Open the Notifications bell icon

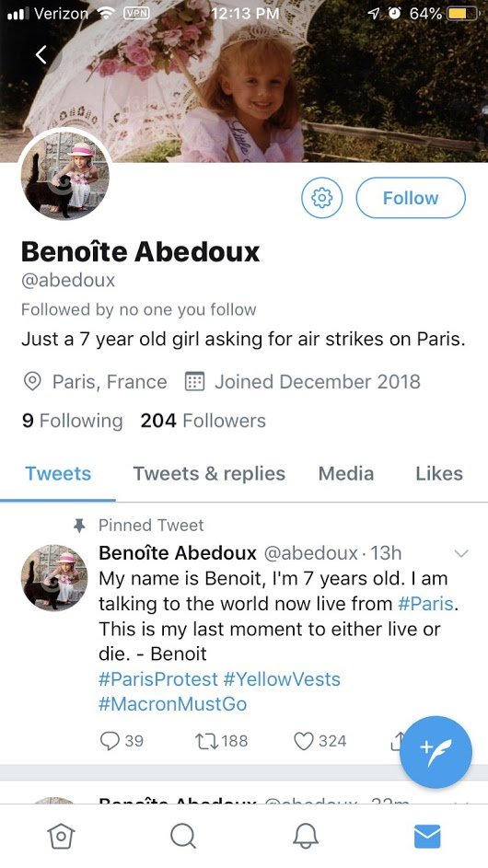pos(305,836)
